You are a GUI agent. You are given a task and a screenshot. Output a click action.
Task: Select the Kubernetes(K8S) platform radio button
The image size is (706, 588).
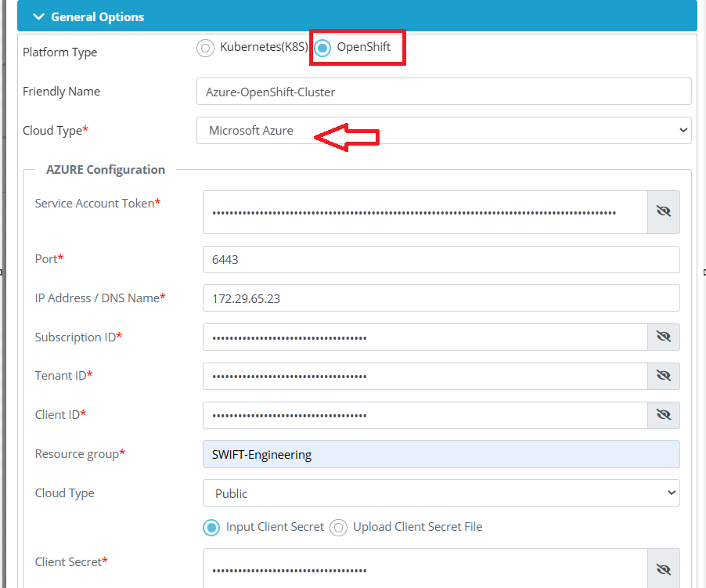coord(205,49)
